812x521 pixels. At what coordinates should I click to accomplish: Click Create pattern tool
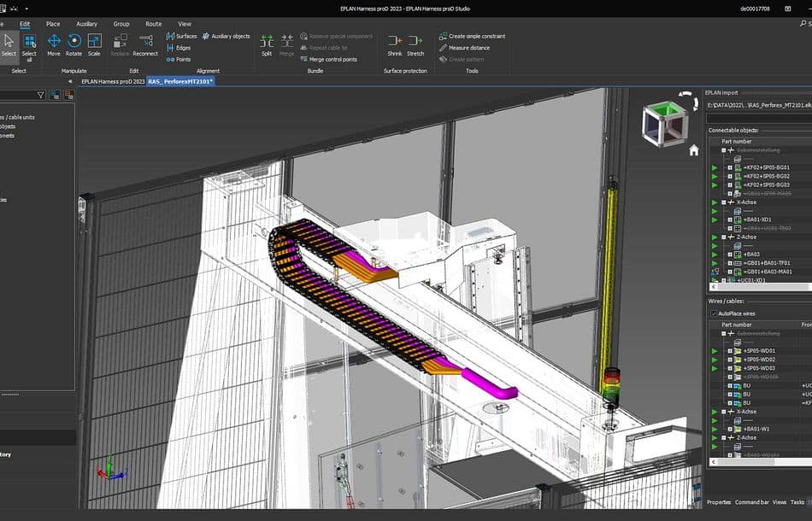point(462,60)
